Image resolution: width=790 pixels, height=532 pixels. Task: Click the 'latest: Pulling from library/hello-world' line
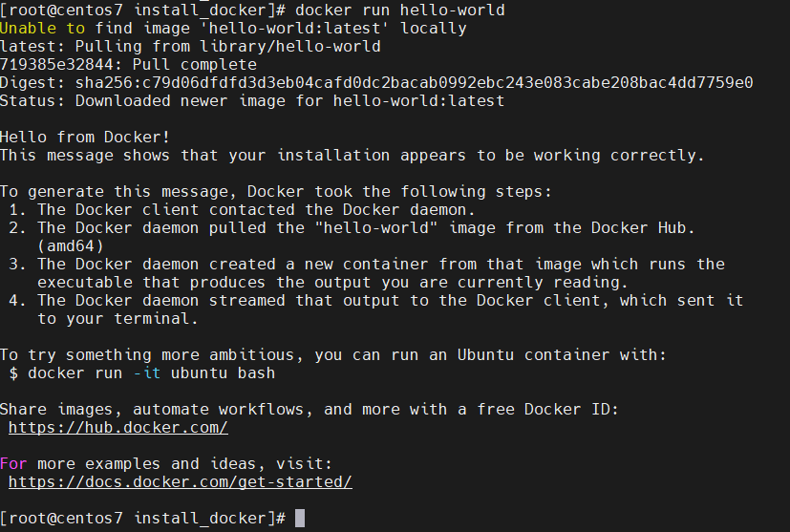pyautogui.click(x=190, y=47)
